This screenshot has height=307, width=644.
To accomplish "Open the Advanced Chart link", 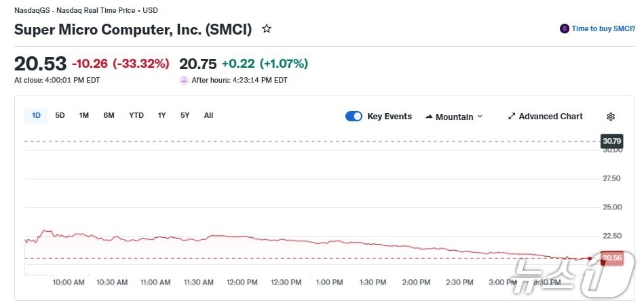I will (x=550, y=117).
